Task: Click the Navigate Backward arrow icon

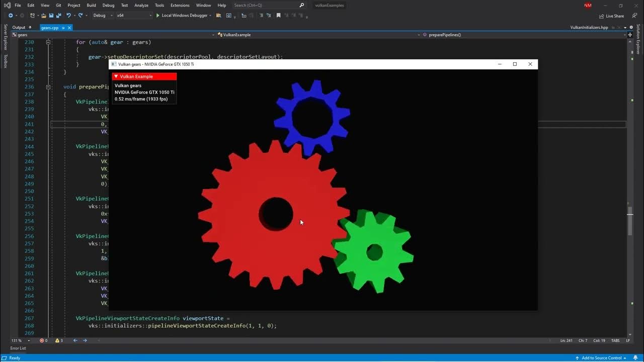Action: pyautogui.click(x=11, y=16)
